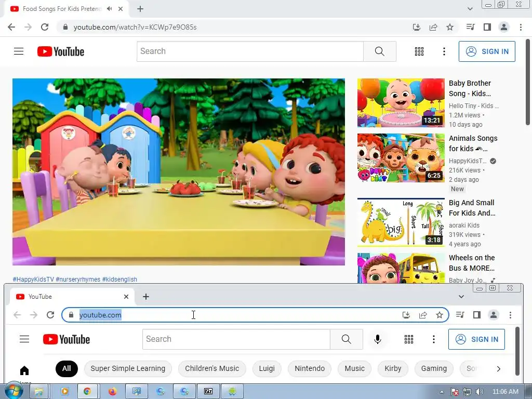Bookmark youtube.com in bottom window star
Image resolution: width=532 pixels, height=399 pixels.
[440, 315]
